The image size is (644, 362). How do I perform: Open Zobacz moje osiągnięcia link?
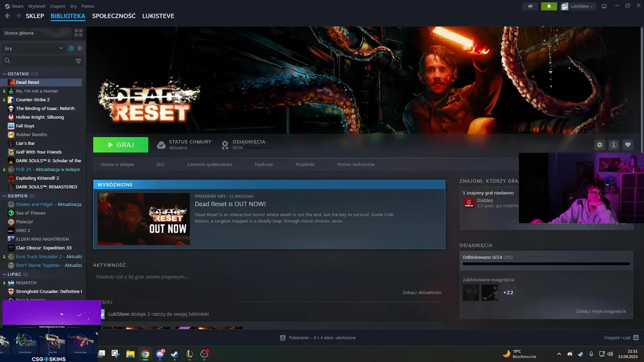click(x=601, y=311)
